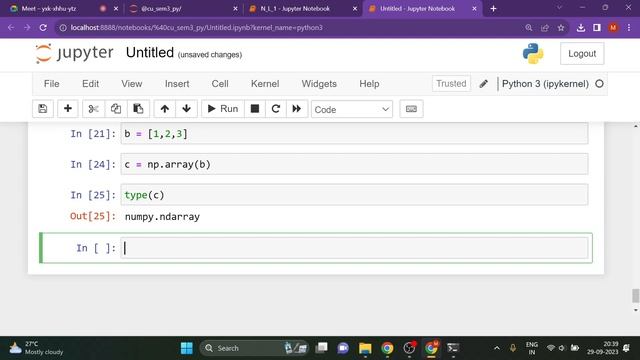Open the clock and date in taskbar
640x360 pixels.
pyautogui.click(x=602, y=348)
